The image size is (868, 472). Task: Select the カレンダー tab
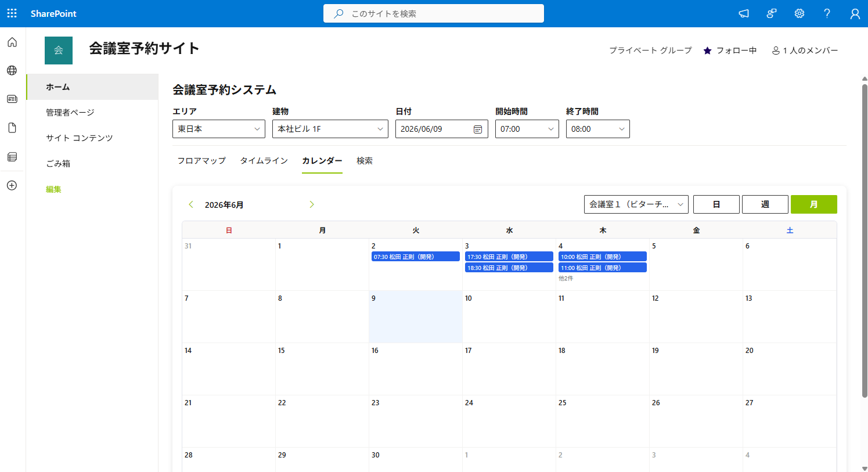[x=322, y=161]
